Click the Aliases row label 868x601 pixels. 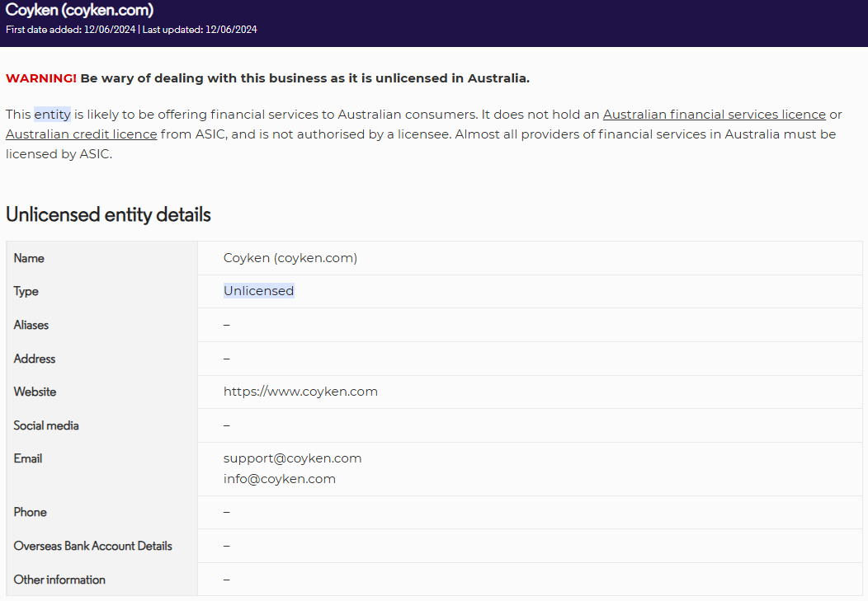(31, 325)
